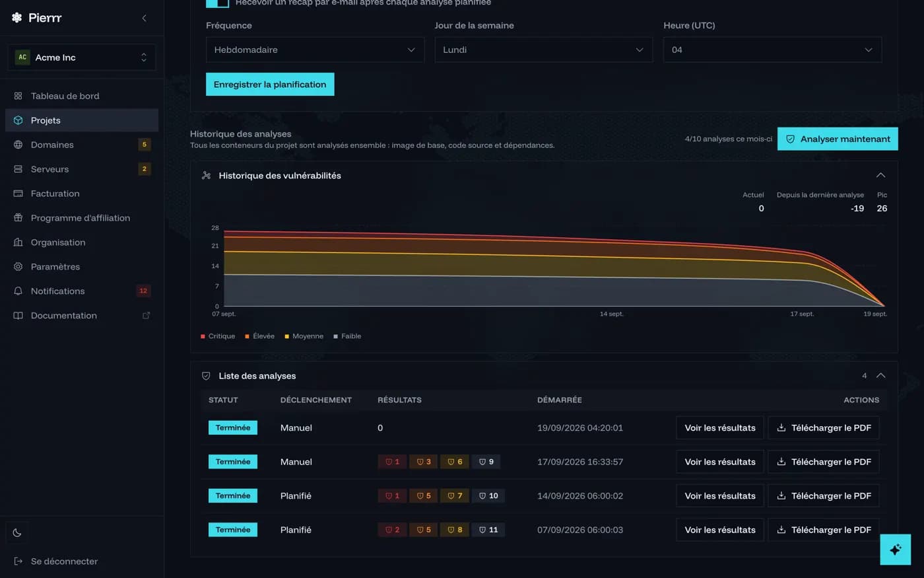Toggle the e-mail recap switch

point(217,3)
